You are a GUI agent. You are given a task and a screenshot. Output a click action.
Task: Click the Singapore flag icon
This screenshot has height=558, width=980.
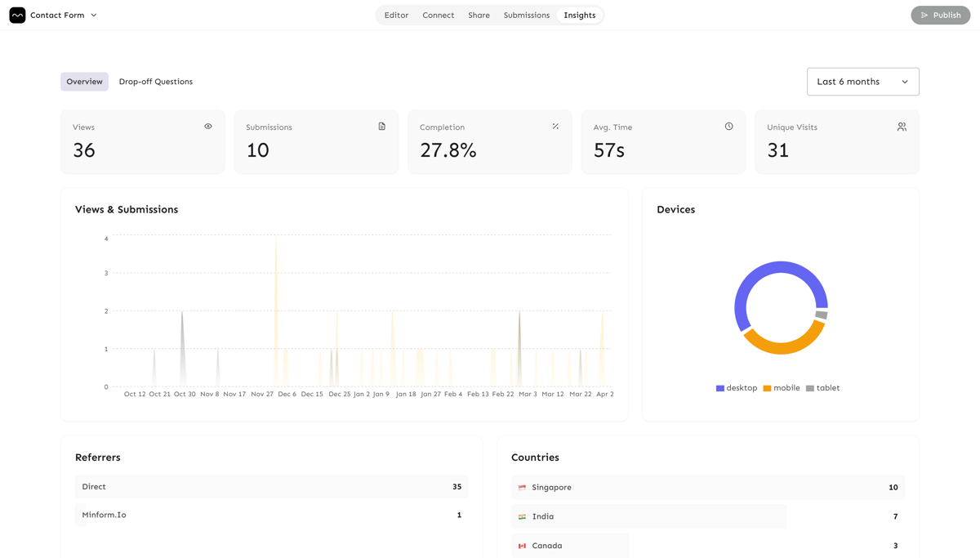pyautogui.click(x=522, y=488)
